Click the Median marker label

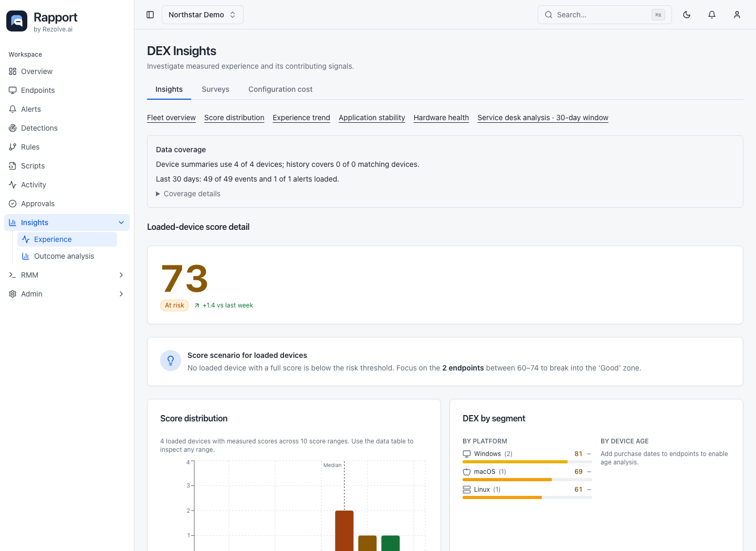(x=332, y=465)
